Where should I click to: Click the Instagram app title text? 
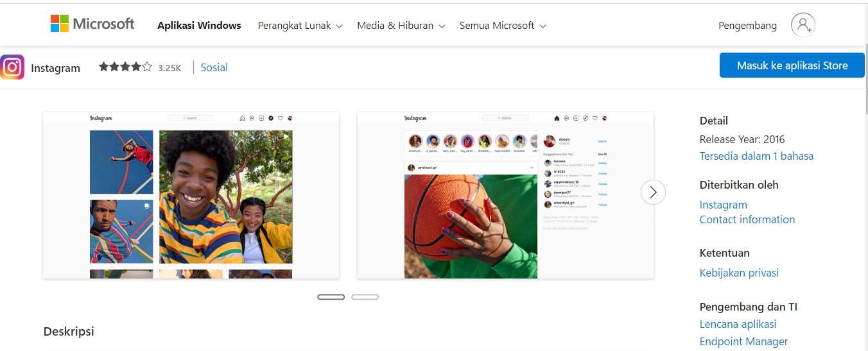click(55, 68)
